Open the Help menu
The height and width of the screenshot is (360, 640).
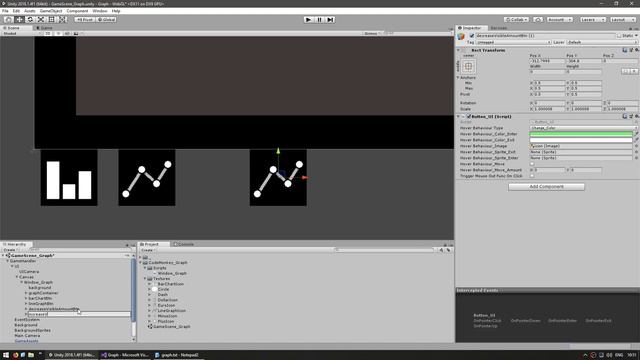pos(116,11)
